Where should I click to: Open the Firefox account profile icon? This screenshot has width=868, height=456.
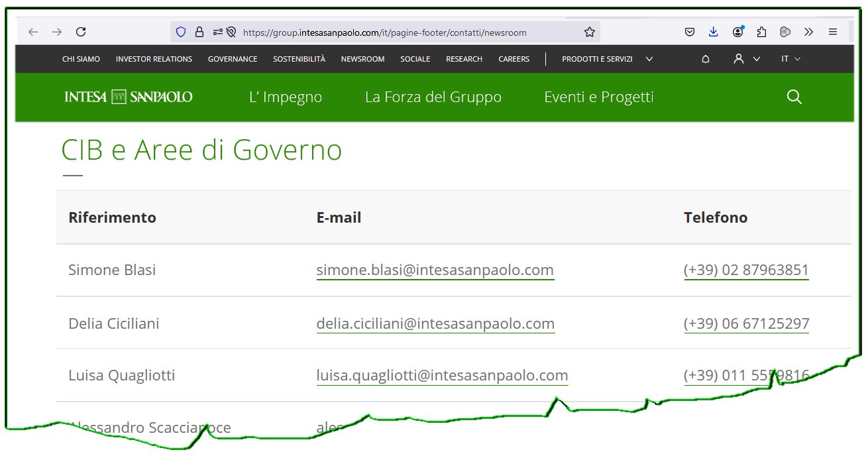[x=738, y=32]
